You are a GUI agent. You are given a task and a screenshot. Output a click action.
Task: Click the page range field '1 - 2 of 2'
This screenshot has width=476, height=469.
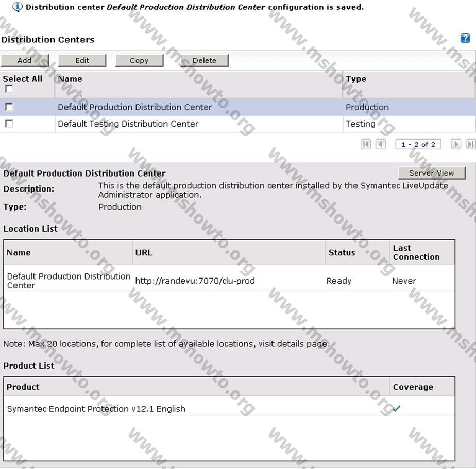click(418, 144)
